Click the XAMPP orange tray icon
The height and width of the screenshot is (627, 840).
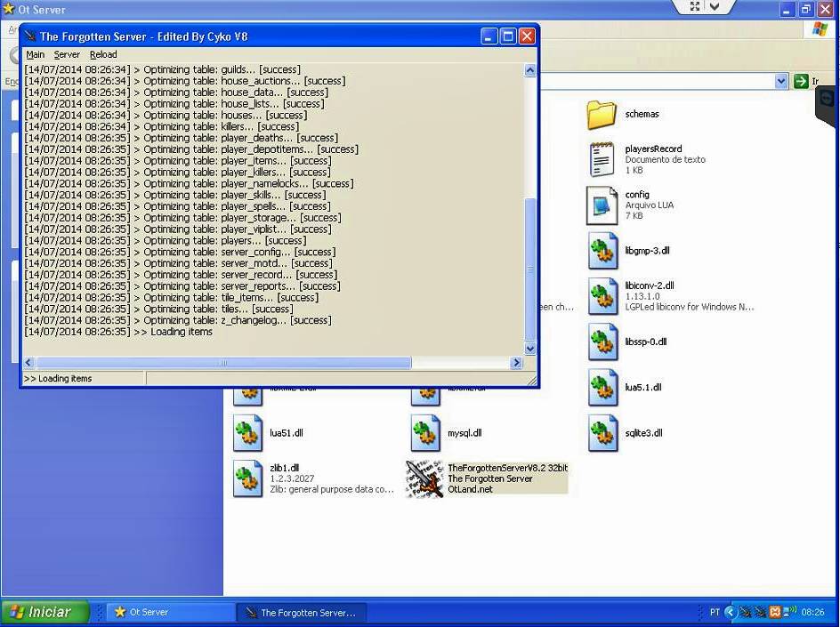(775, 612)
